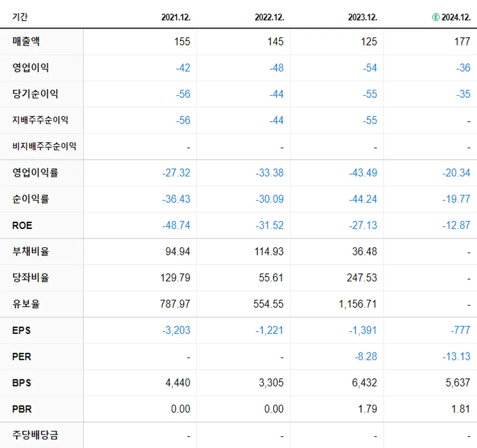Select the ROE value -12.87
This screenshot has width=477, height=448.
coord(456,225)
